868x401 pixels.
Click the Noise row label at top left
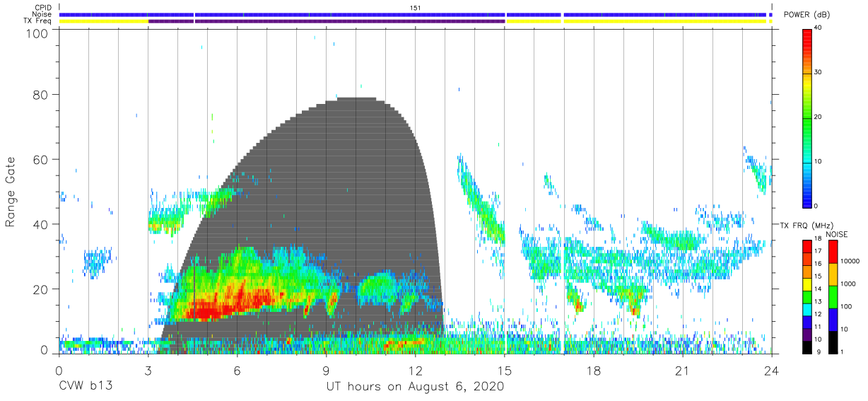point(42,14)
